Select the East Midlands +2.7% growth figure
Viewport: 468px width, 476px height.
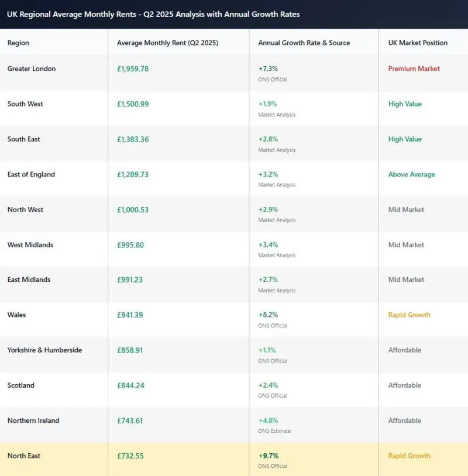[x=268, y=280]
